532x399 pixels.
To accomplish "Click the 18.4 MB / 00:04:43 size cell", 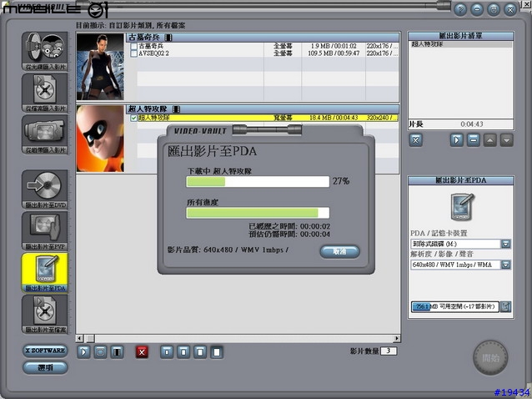I will pyautogui.click(x=334, y=118).
